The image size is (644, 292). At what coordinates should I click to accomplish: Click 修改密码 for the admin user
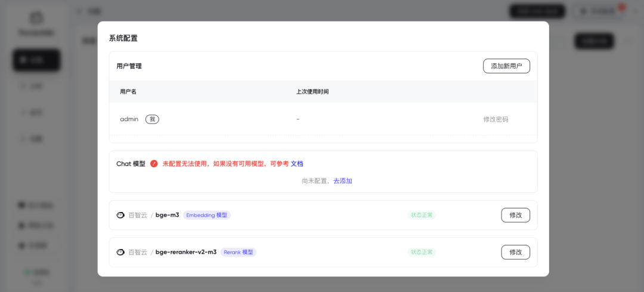click(x=496, y=119)
